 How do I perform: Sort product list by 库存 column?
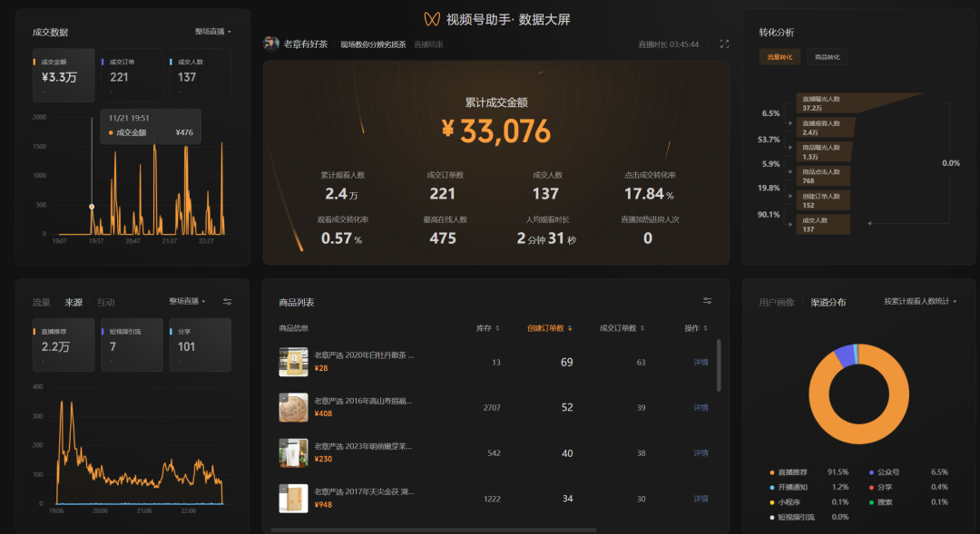point(487,328)
